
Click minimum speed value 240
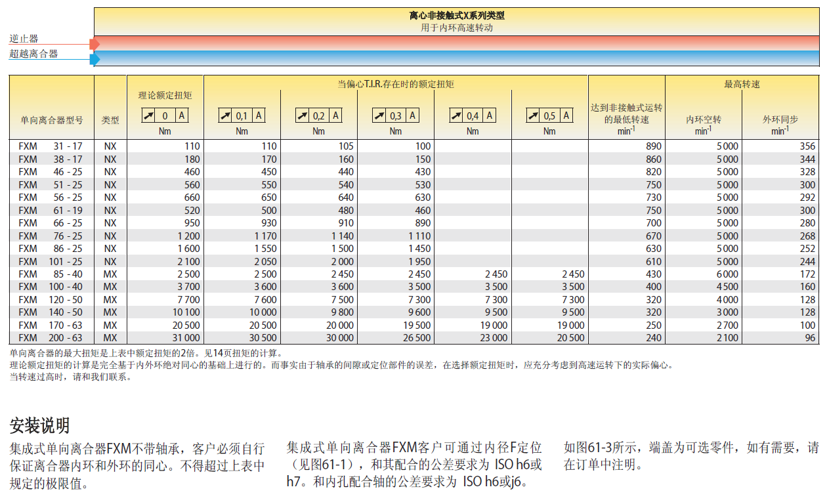pyautogui.click(x=654, y=338)
